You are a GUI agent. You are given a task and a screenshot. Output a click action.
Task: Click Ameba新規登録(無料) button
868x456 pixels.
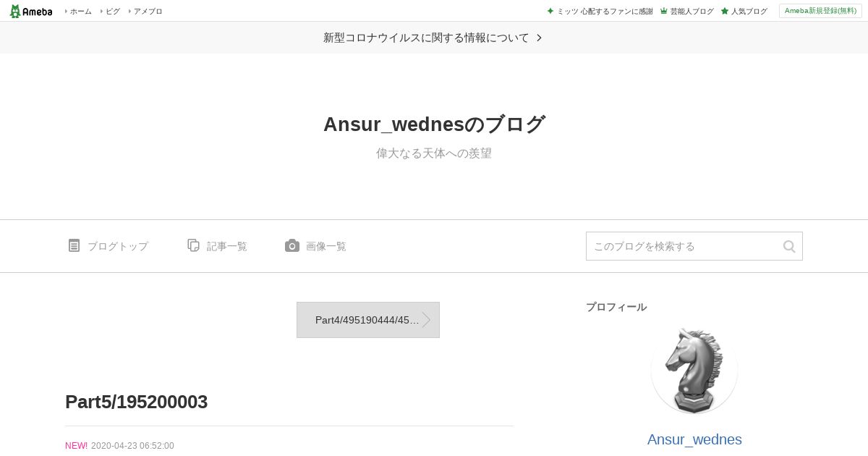(x=820, y=11)
